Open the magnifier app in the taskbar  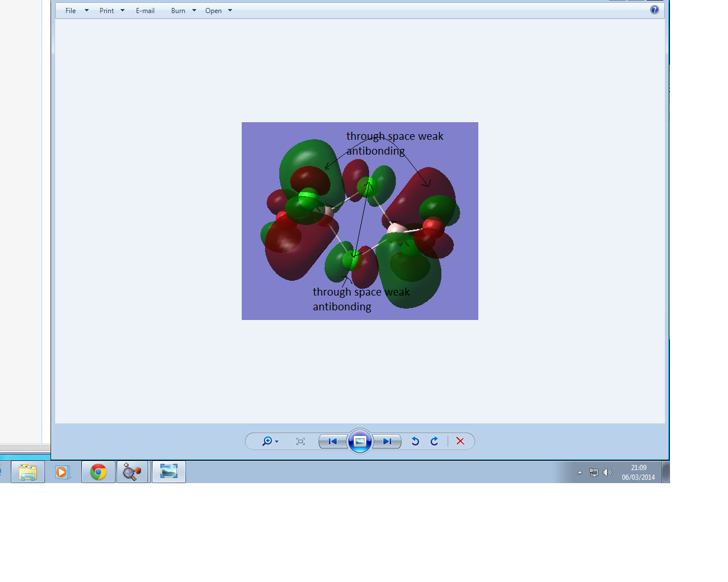[133, 472]
